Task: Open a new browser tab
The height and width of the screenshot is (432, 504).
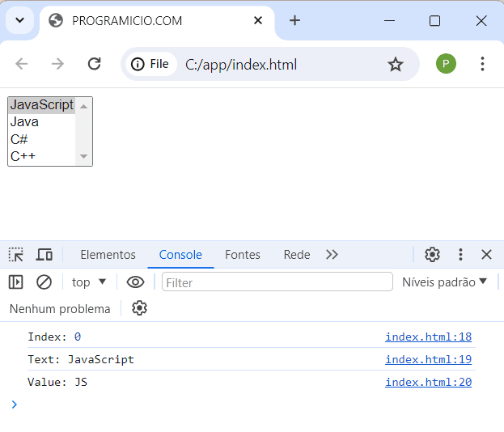Action: 294,20
